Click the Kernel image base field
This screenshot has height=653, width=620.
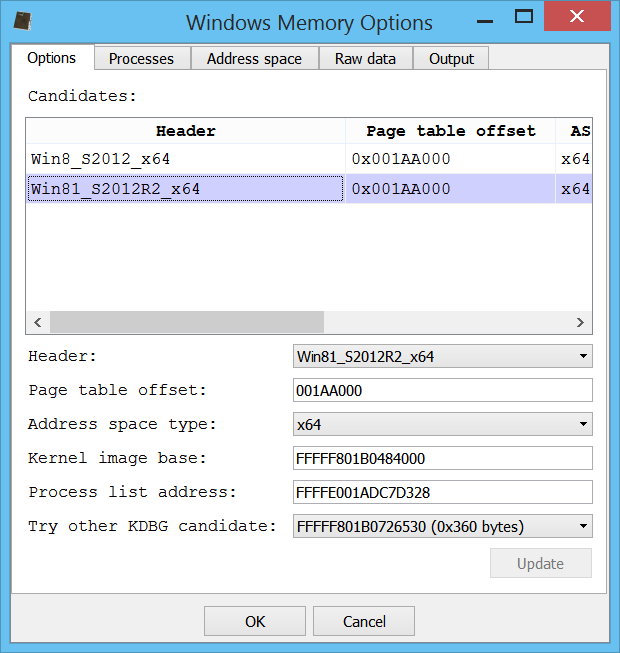tap(443, 458)
